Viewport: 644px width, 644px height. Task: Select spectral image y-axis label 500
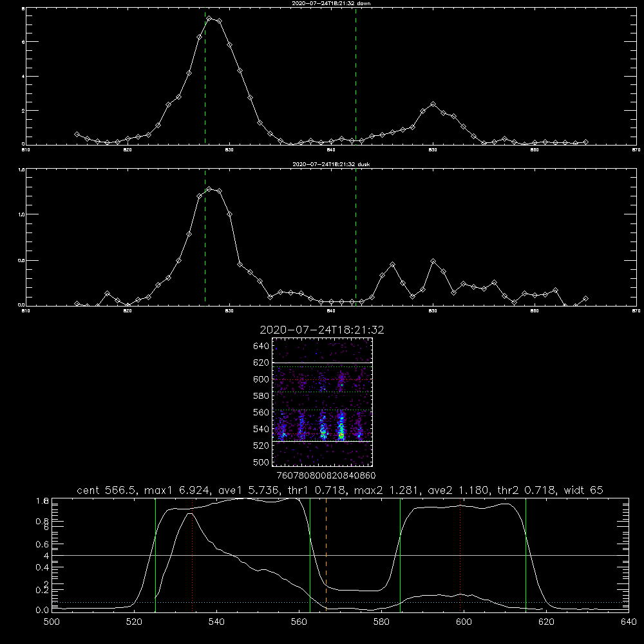[261, 462]
